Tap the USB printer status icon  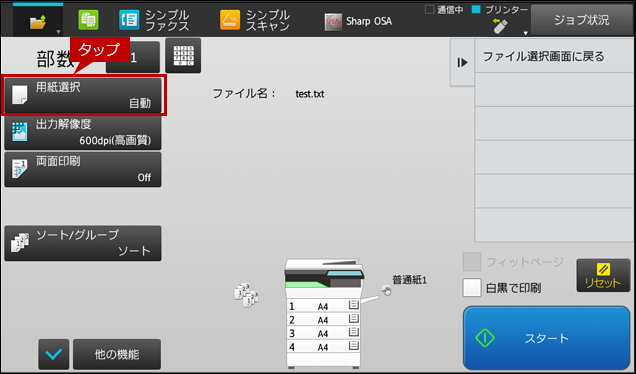[x=500, y=26]
